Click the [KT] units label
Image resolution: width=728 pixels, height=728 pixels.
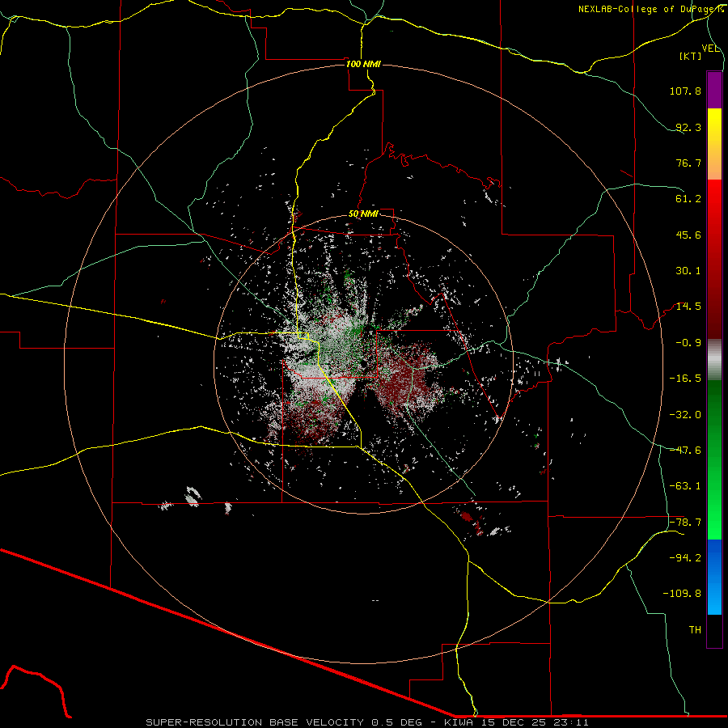click(691, 56)
